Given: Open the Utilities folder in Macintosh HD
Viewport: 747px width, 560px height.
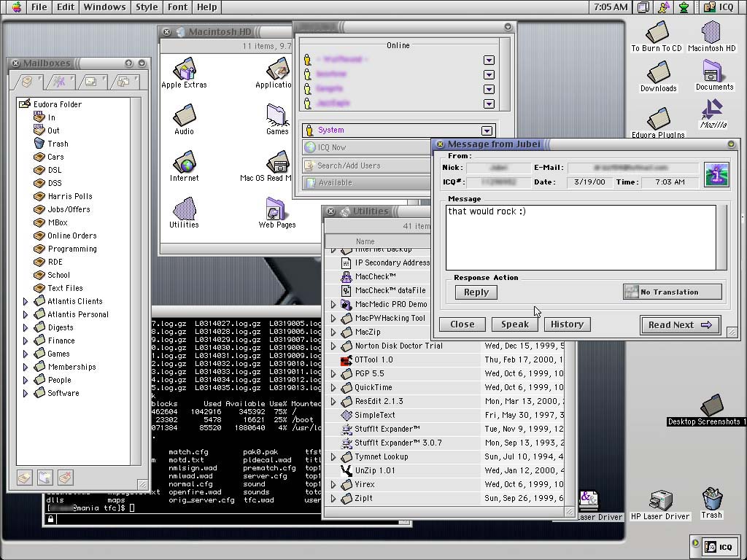Looking at the screenshot, I should [184, 210].
